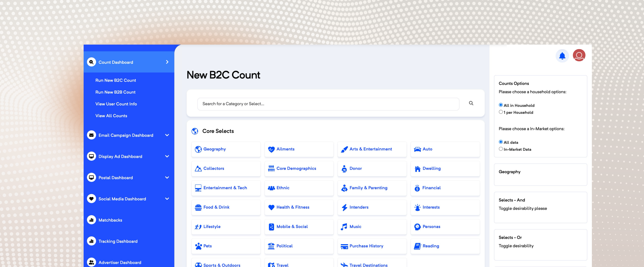Choose the Purchase History category
The width and height of the screenshot is (644, 267).
[x=372, y=246]
